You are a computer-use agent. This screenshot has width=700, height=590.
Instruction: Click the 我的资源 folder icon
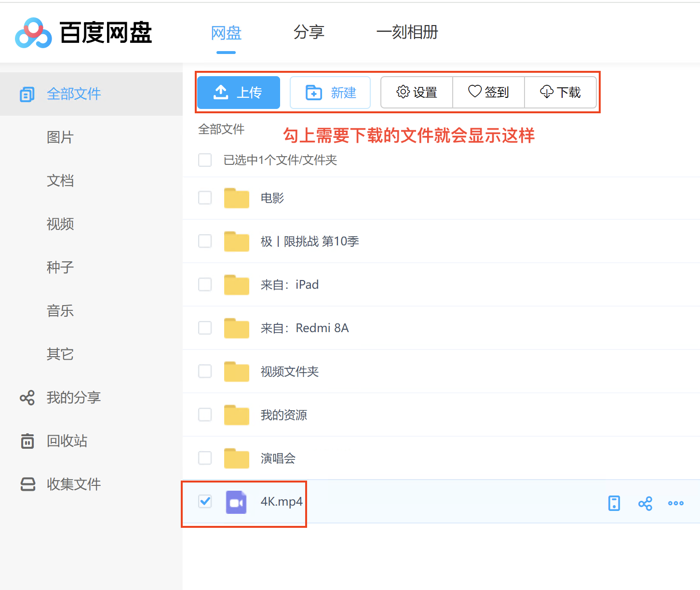(x=237, y=415)
